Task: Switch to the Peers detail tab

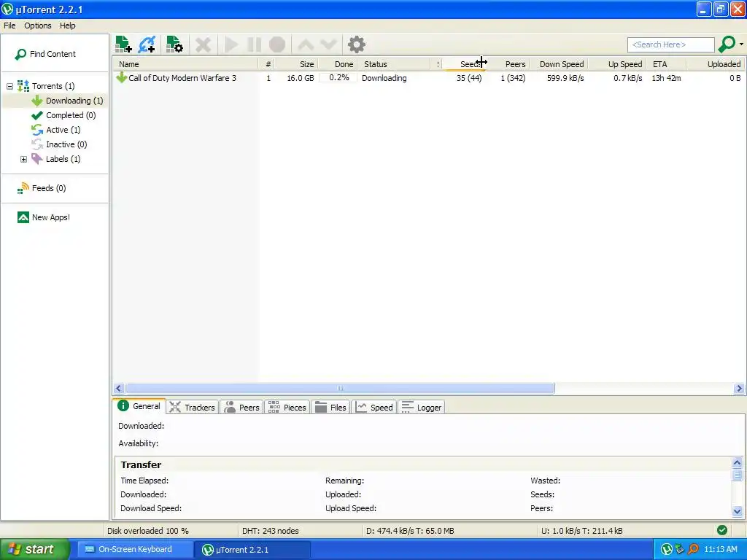Action: pos(241,408)
